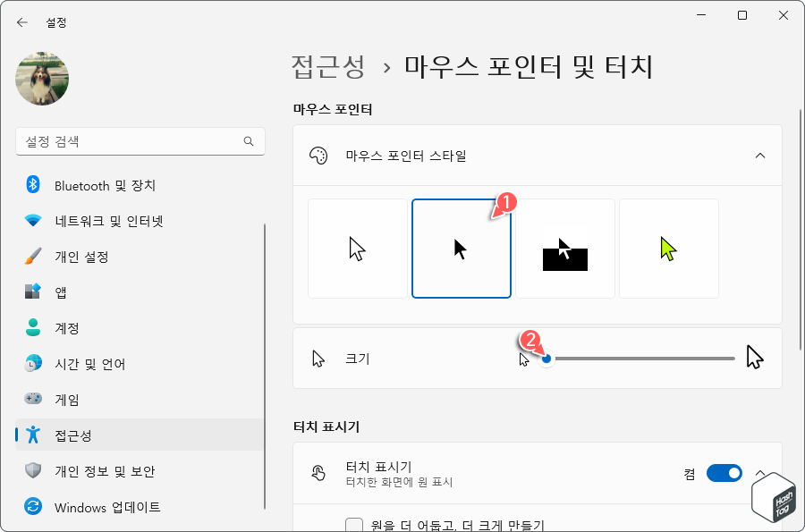The height and width of the screenshot is (532, 805).
Task: Collapse the 마우스 포인터 스타일 section
Action: pyautogui.click(x=760, y=155)
